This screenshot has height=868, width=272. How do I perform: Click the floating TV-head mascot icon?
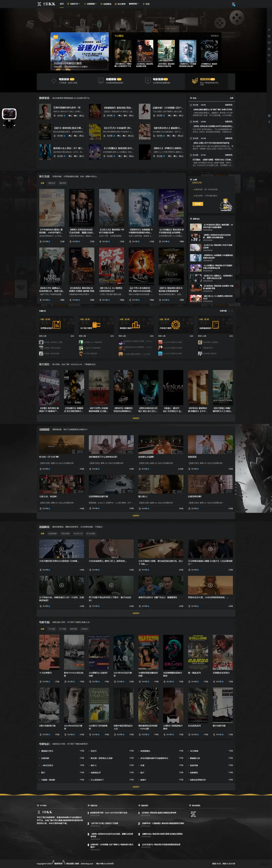[x=9, y=117]
